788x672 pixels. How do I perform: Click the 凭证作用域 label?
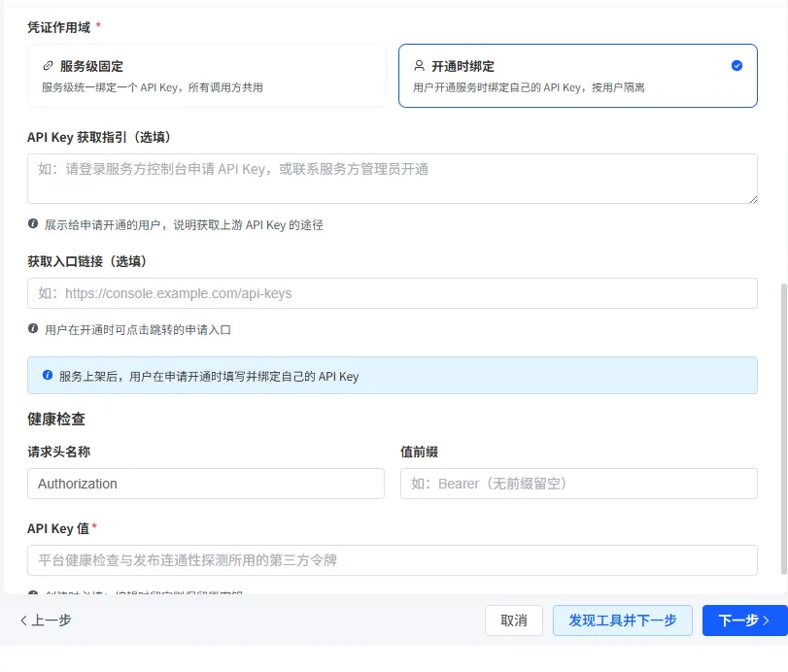pyautogui.click(x=59, y=27)
